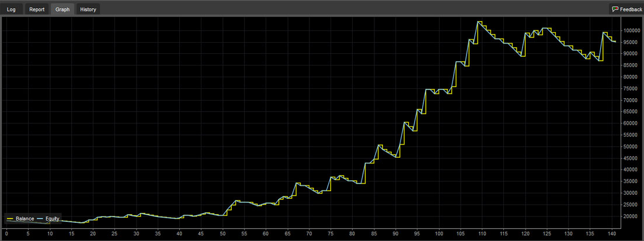The height and width of the screenshot is (241, 644).
Task: Click the 0 x-axis label
Action: [6, 233]
